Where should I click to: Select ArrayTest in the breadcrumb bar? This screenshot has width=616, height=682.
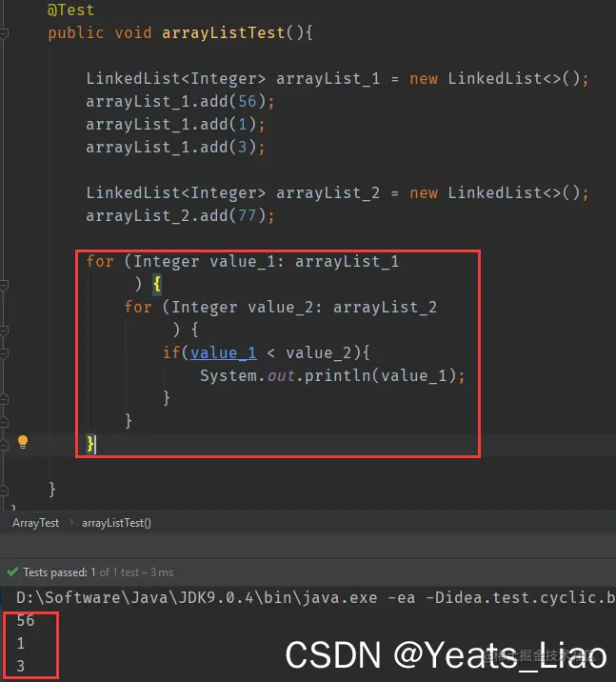(x=35, y=523)
